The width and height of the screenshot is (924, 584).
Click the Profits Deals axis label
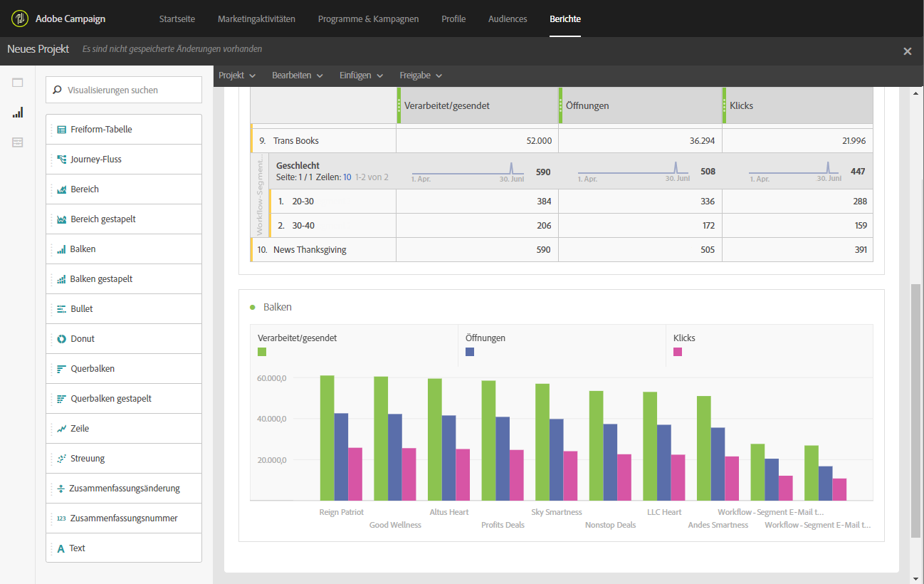click(503, 526)
